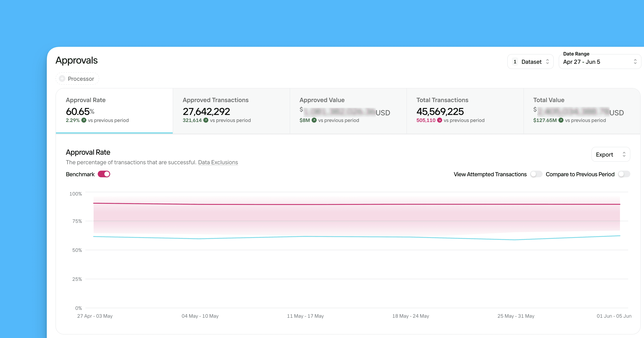The width and height of the screenshot is (644, 338).
Task: Click the 100% y-axis label
Action: (76, 194)
